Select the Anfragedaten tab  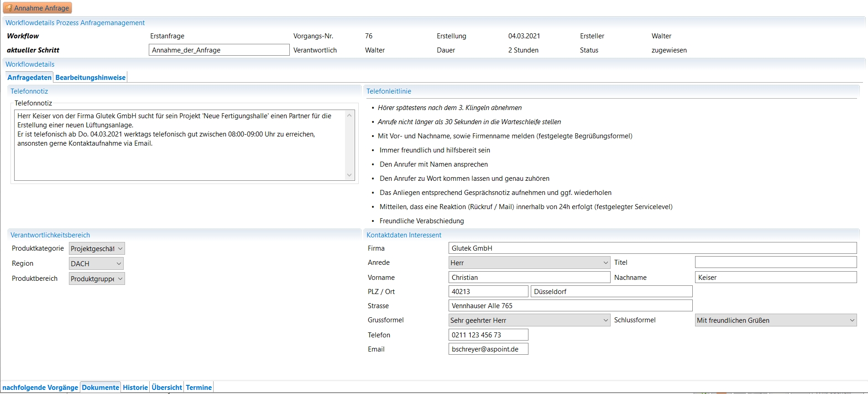click(x=29, y=78)
